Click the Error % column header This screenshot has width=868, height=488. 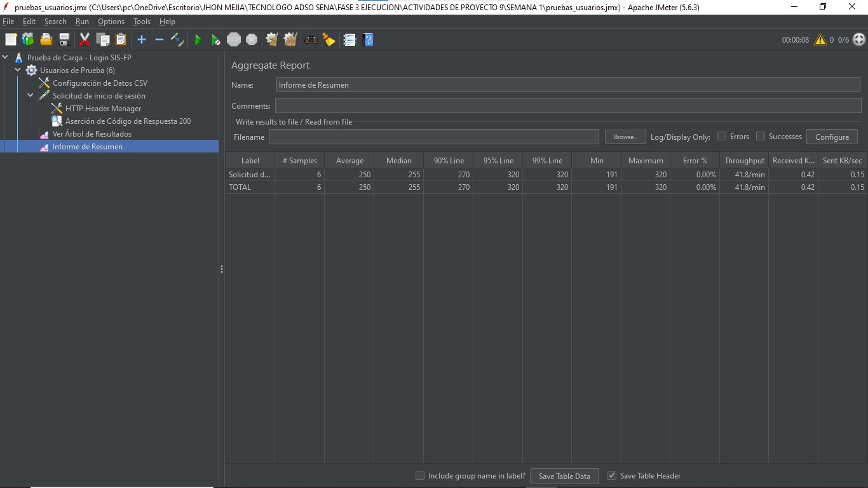pyautogui.click(x=695, y=161)
